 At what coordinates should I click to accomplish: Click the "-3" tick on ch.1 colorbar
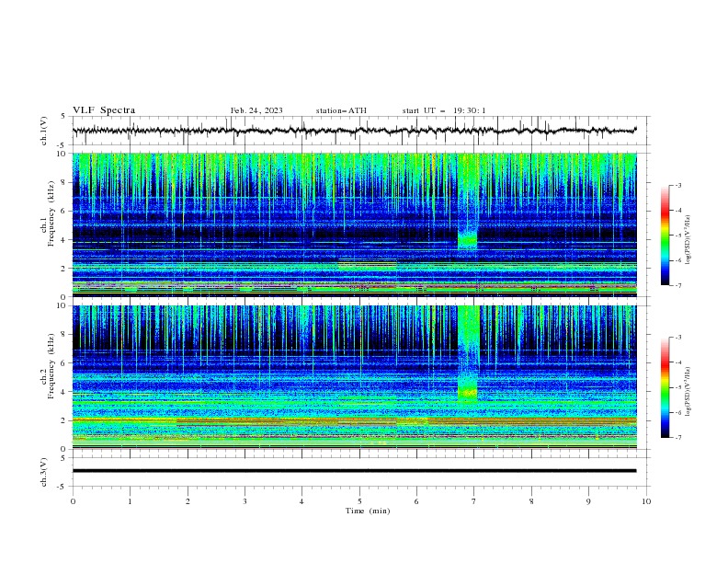(678, 185)
